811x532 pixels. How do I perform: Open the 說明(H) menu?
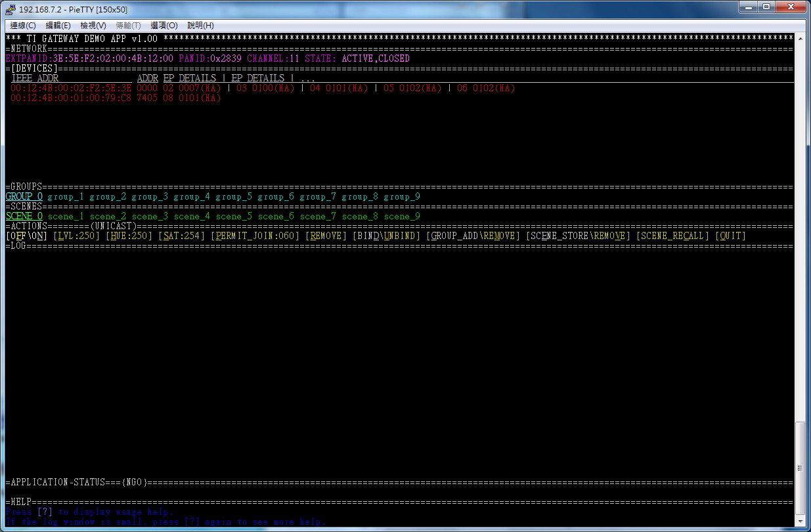200,25
